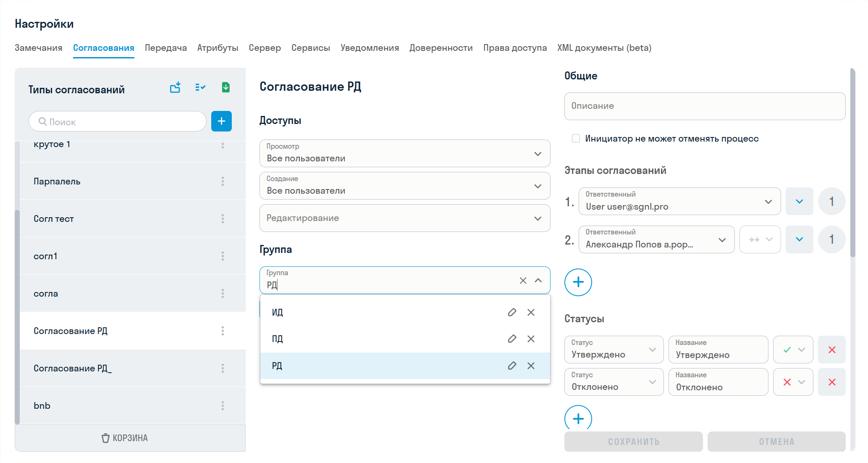The width and height of the screenshot is (868, 463).
Task: Add a new approval stage
Action: [x=578, y=282]
